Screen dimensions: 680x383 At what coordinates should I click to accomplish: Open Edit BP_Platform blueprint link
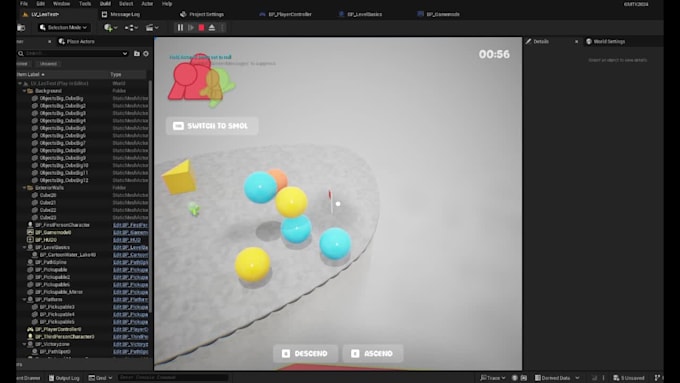(x=130, y=299)
